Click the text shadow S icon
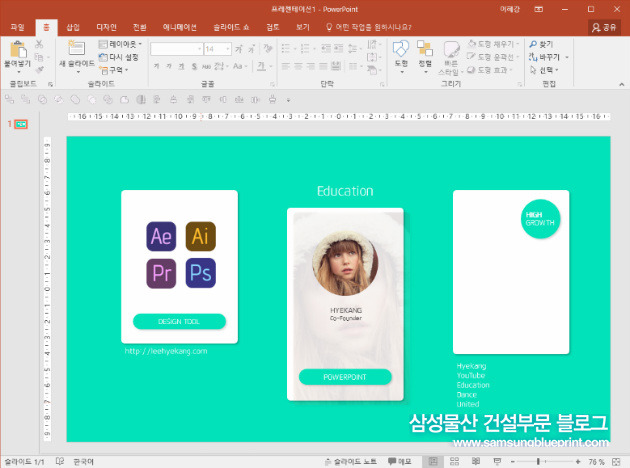The height and width of the screenshot is (468, 630). pos(194,66)
